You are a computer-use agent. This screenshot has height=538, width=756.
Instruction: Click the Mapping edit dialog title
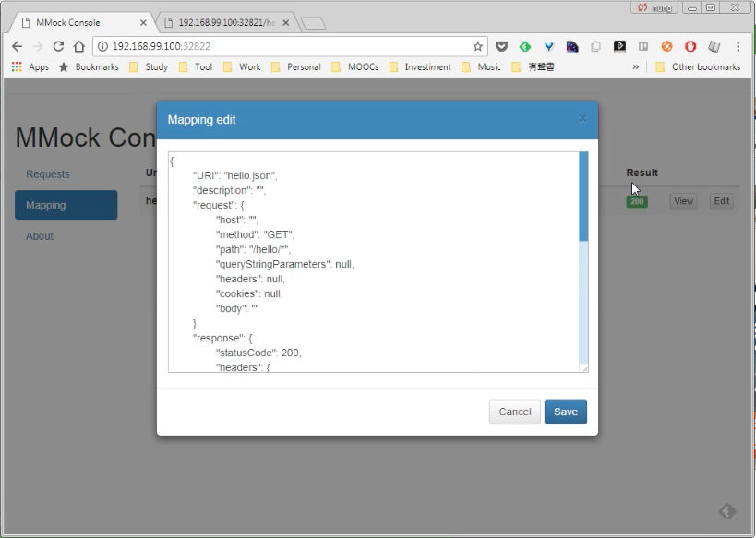coord(201,120)
